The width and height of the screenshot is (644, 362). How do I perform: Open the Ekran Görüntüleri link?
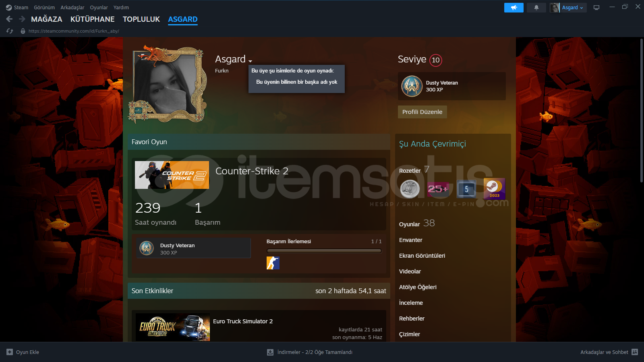click(x=422, y=256)
